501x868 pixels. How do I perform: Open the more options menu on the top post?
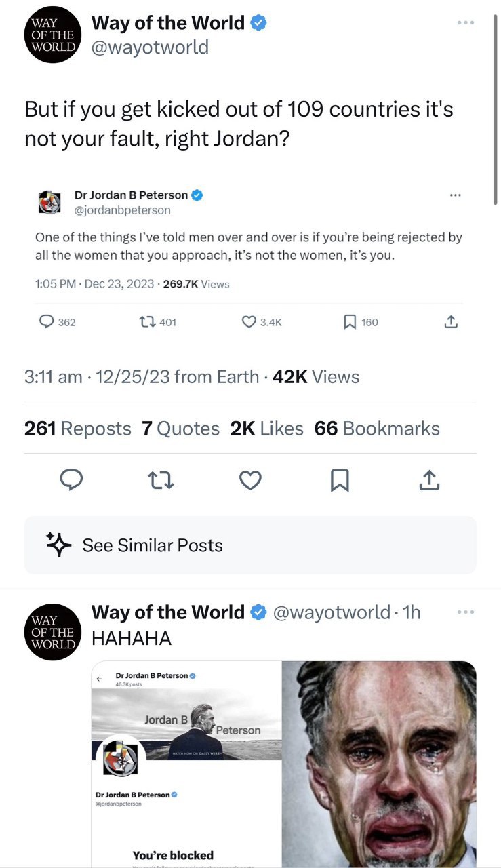(465, 22)
